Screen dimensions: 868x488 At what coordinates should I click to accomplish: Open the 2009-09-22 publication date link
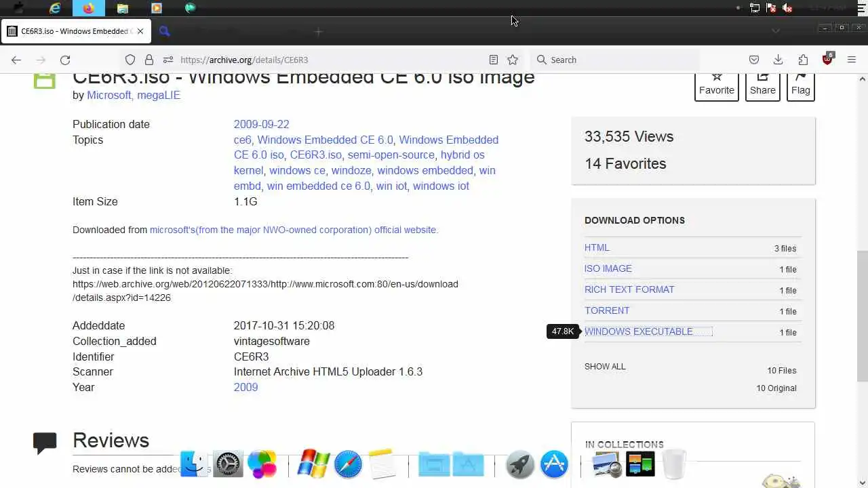pos(261,124)
